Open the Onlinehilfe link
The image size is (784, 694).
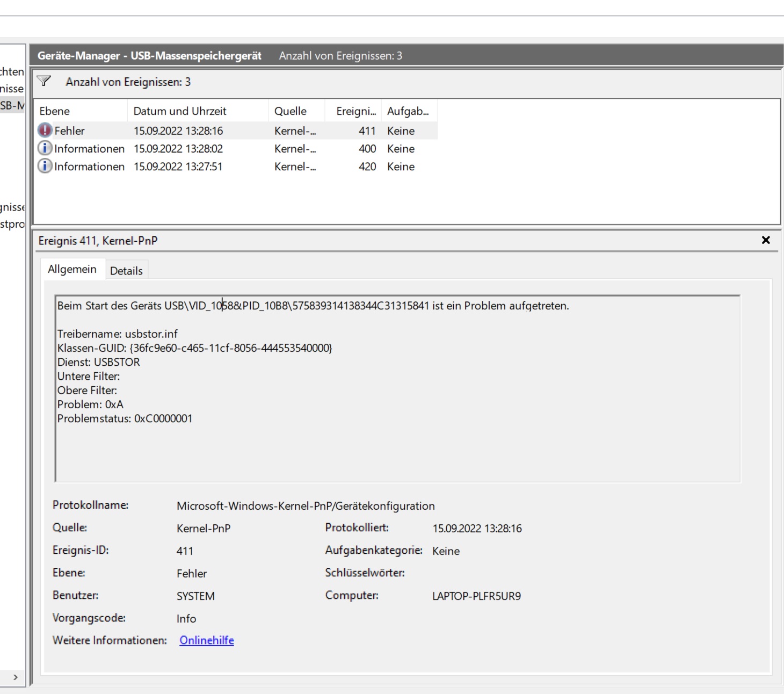207,640
